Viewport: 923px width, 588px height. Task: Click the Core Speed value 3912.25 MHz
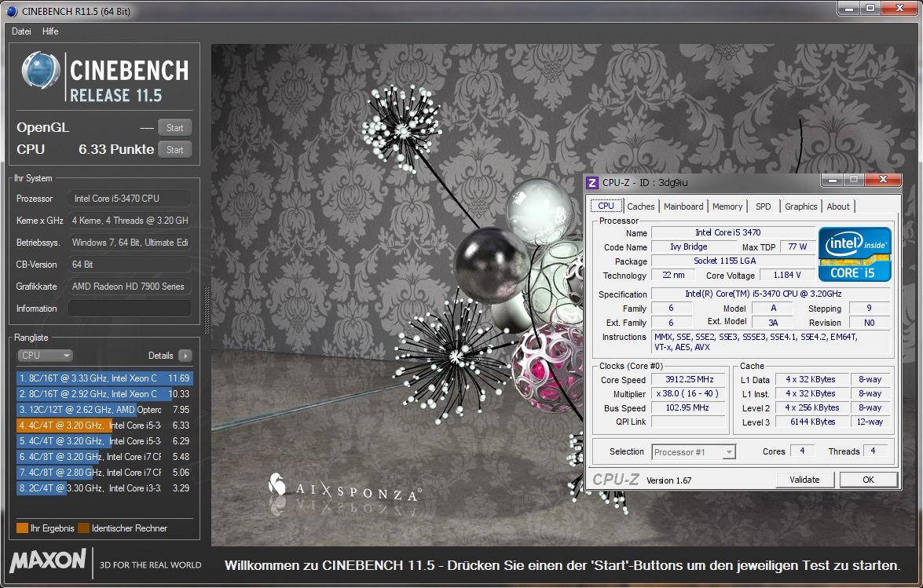pyautogui.click(x=689, y=380)
